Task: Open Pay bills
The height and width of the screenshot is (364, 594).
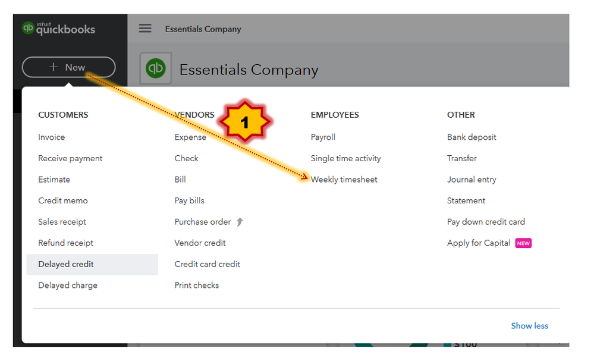Action: pos(189,201)
